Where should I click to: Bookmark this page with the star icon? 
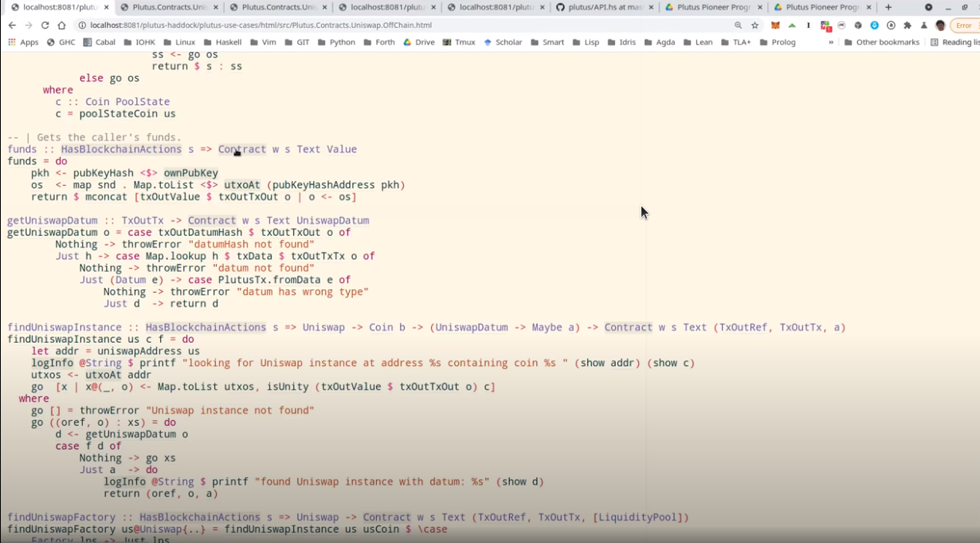click(755, 26)
